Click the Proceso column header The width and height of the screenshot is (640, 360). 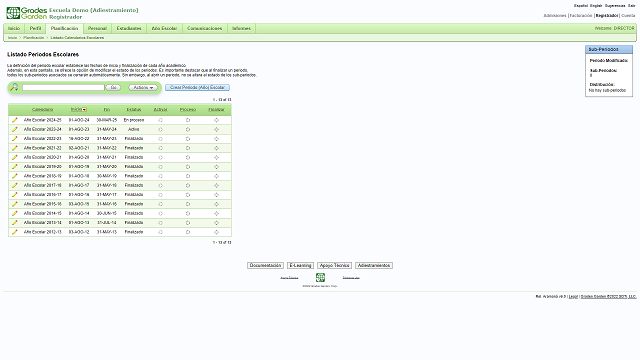pos(188,109)
